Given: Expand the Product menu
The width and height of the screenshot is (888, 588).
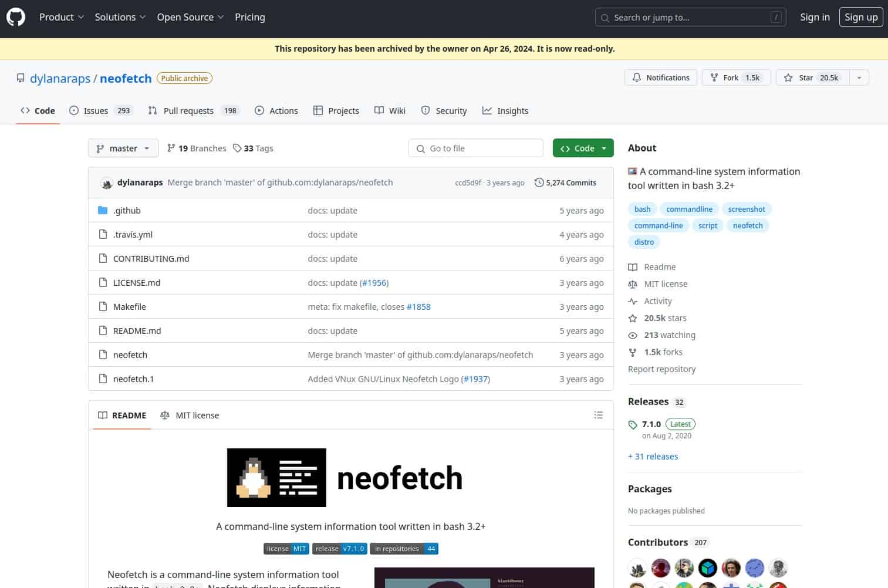Looking at the screenshot, I should tap(61, 17).
